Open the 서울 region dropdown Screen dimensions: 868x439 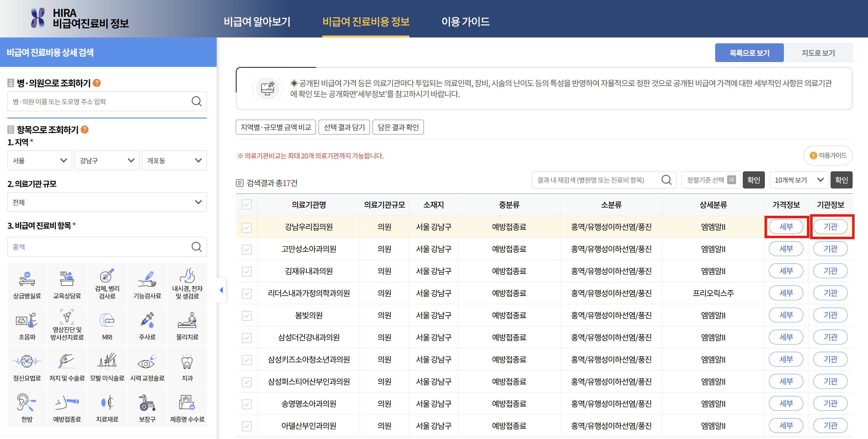coord(39,160)
